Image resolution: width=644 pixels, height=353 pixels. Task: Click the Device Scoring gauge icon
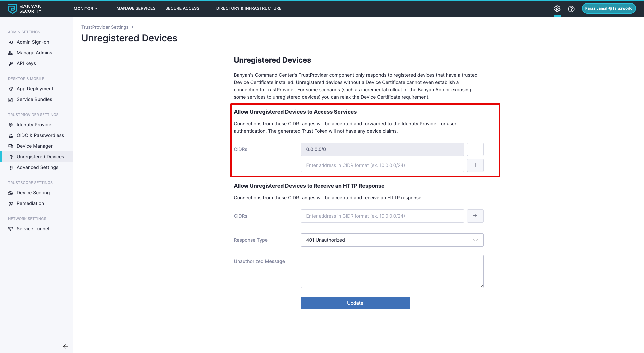(x=11, y=193)
